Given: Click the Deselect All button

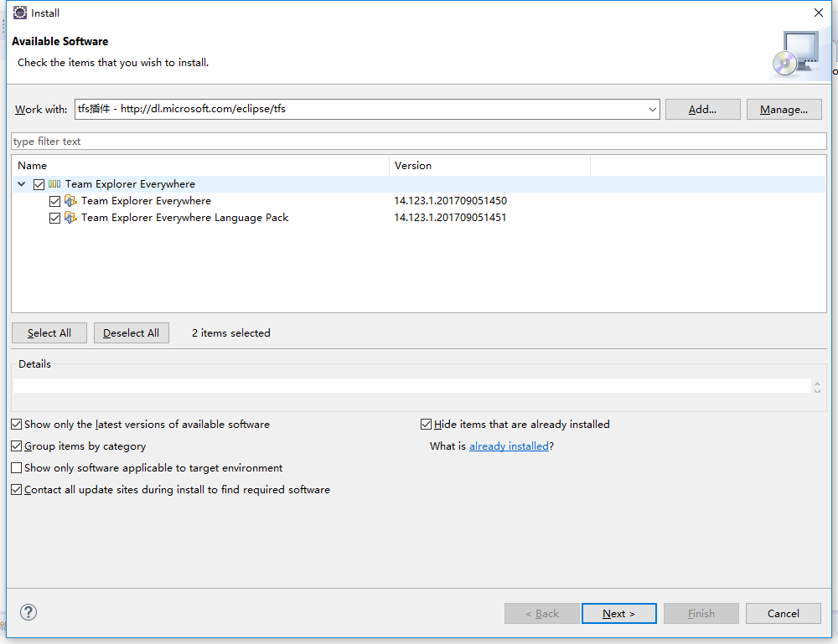Looking at the screenshot, I should (x=131, y=332).
